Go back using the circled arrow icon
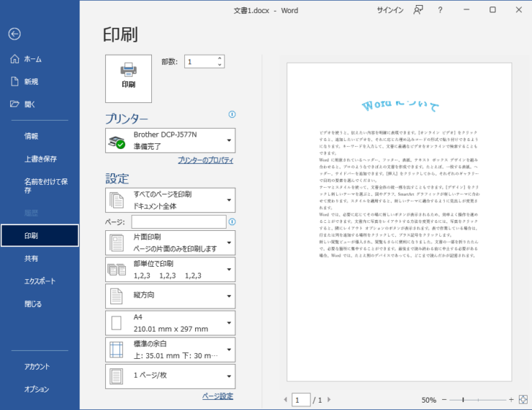The image size is (532, 410). [15, 34]
